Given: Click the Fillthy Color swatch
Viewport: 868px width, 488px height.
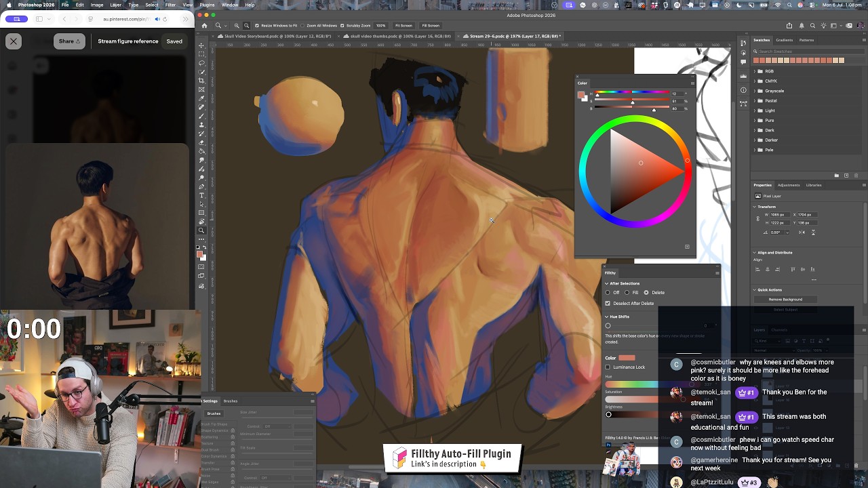Looking at the screenshot, I should (627, 358).
